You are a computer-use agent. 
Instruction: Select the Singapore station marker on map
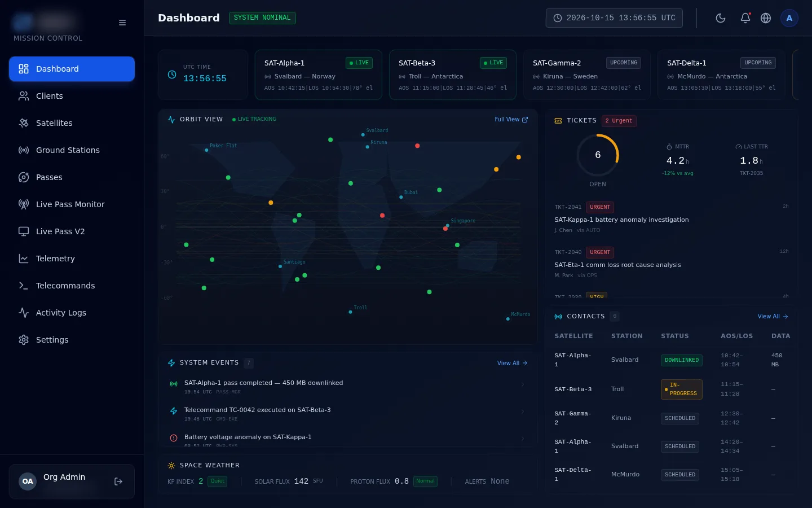448,225
